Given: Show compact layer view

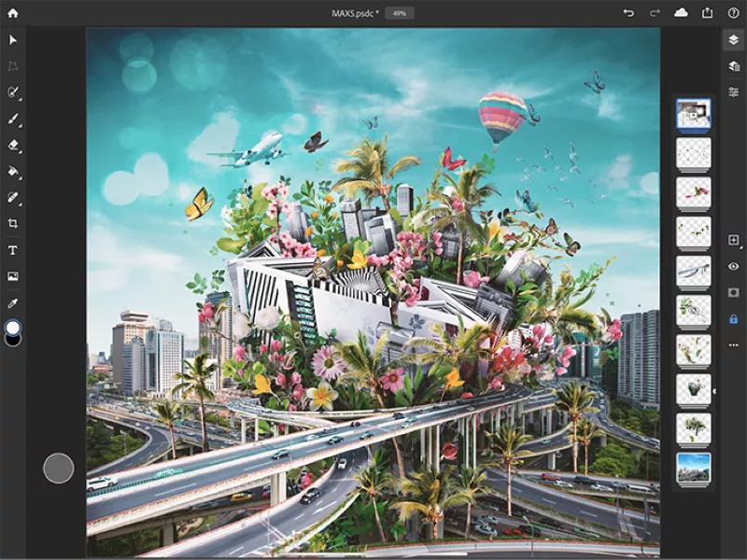Looking at the screenshot, I should tap(733, 40).
